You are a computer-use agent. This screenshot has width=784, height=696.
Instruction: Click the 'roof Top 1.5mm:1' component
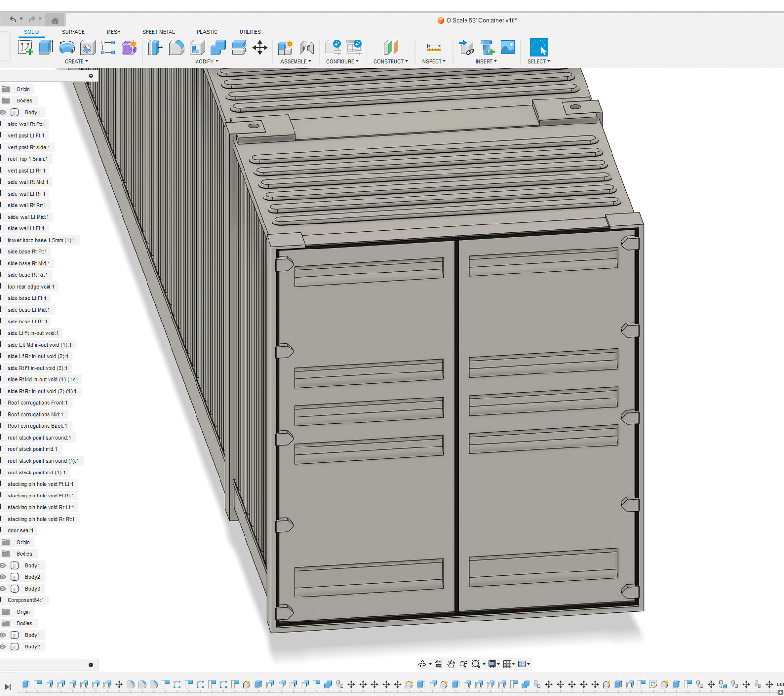[x=27, y=159]
